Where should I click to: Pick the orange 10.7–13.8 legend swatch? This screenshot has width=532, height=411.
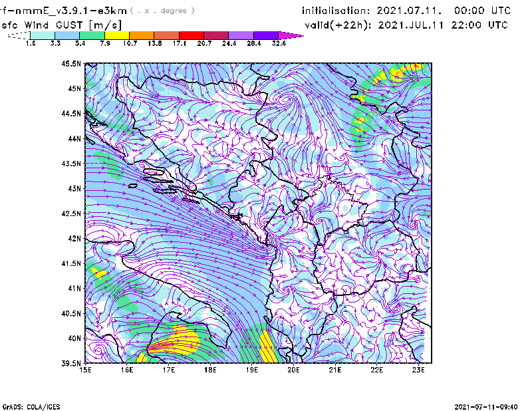pyautogui.click(x=142, y=35)
